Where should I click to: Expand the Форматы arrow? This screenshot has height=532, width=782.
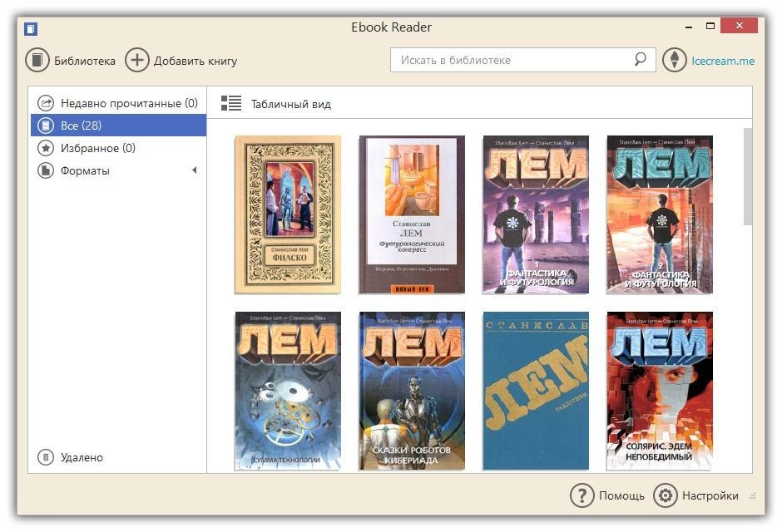pos(195,170)
